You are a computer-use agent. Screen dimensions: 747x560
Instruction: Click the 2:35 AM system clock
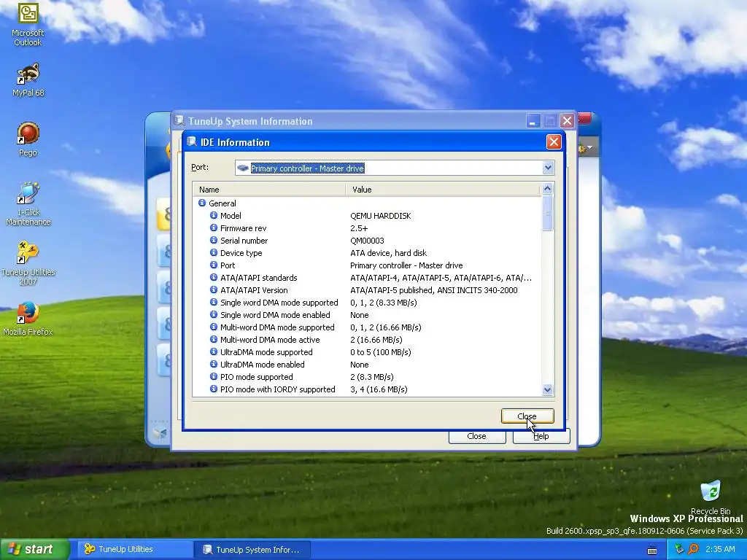[720, 549]
